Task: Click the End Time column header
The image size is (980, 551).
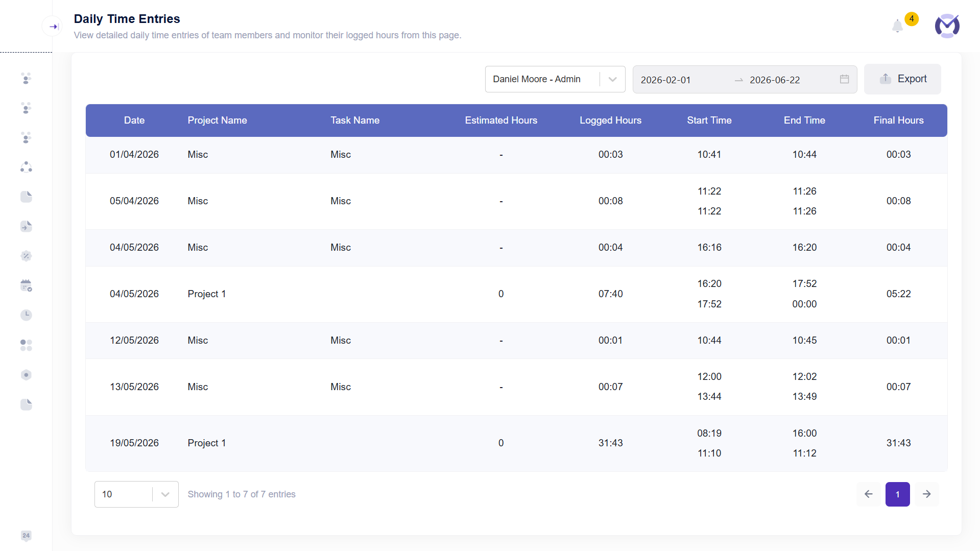Action: pos(804,121)
